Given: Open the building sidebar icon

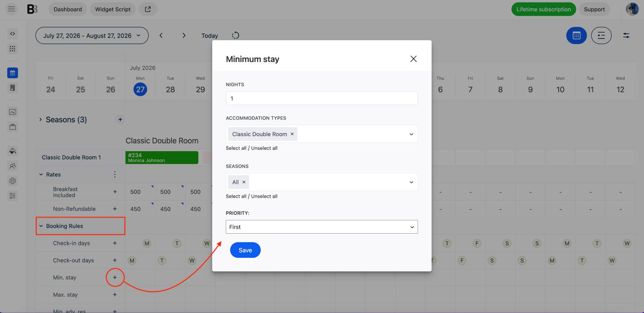Looking at the screenshot, I should pos(12,88).
